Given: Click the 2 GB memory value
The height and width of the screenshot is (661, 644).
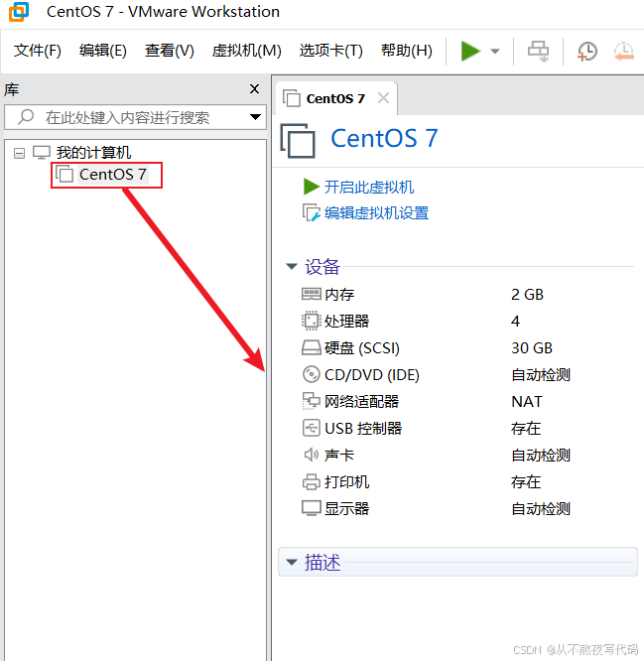Looking at the screenshot, I should 527,294.
